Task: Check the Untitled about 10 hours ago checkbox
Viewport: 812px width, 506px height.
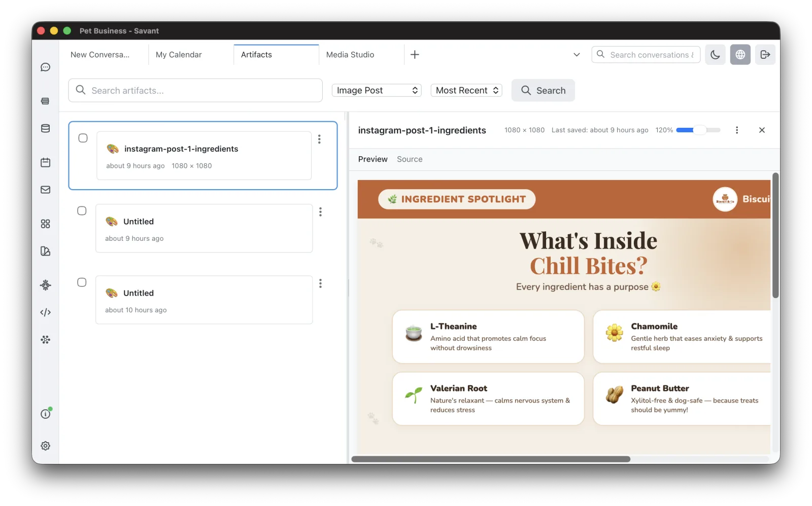Action: pos(82,282)
